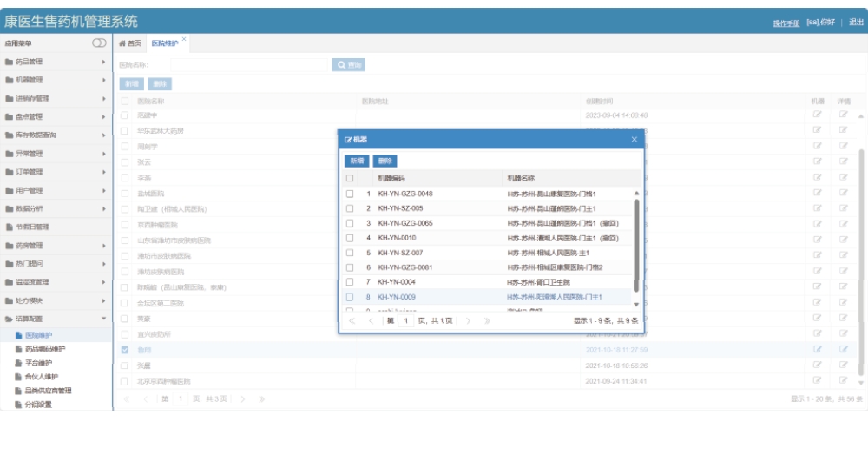Click 机器 icon in 2021-10-18 10:56:26 row
Viewport: 868px width, 461px height.
(817, 365)
